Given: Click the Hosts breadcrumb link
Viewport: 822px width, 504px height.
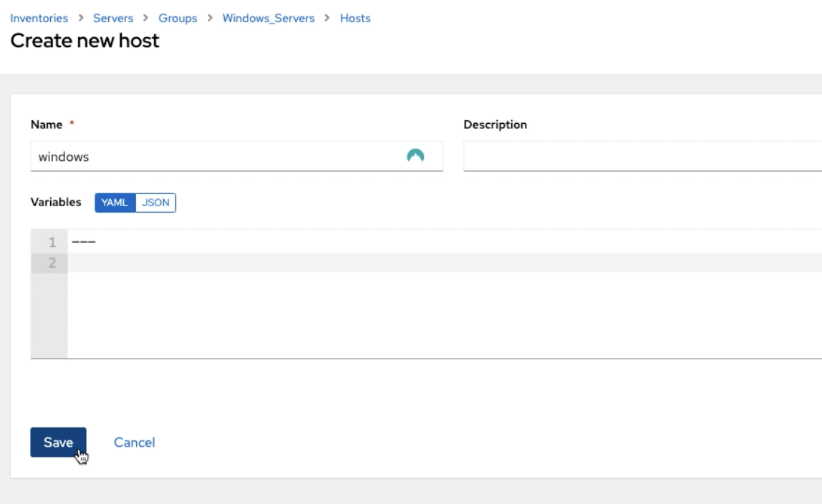Looking at the screenshot, I should [x=355, y=18].
